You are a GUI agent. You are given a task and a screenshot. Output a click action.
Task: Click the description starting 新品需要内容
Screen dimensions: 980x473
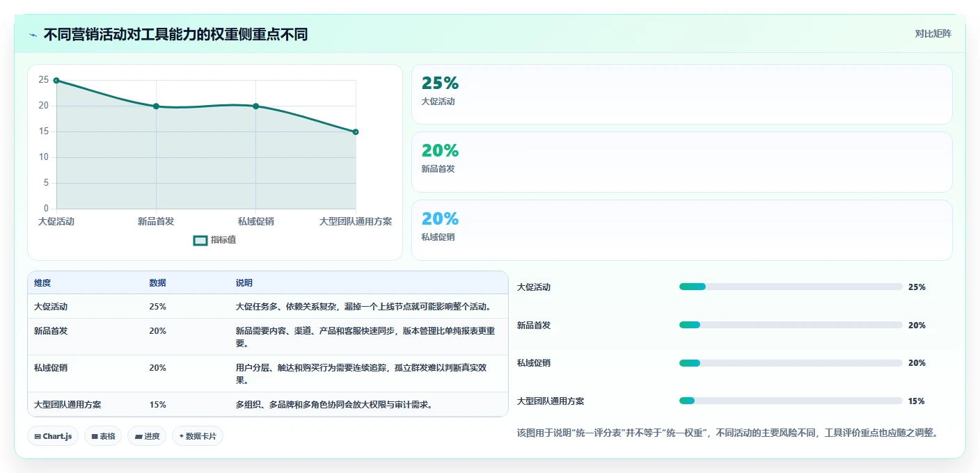pyautogui.click(x=365, y=337)
